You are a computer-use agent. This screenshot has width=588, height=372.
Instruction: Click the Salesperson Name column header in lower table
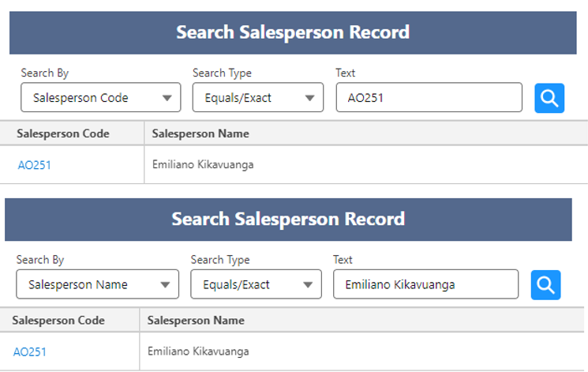click(x=196, y=320)
